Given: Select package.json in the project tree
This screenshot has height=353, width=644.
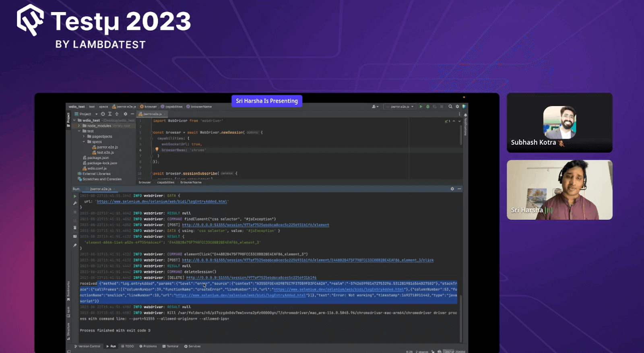Looking at the screenshot, I should (x=96, y=158).
